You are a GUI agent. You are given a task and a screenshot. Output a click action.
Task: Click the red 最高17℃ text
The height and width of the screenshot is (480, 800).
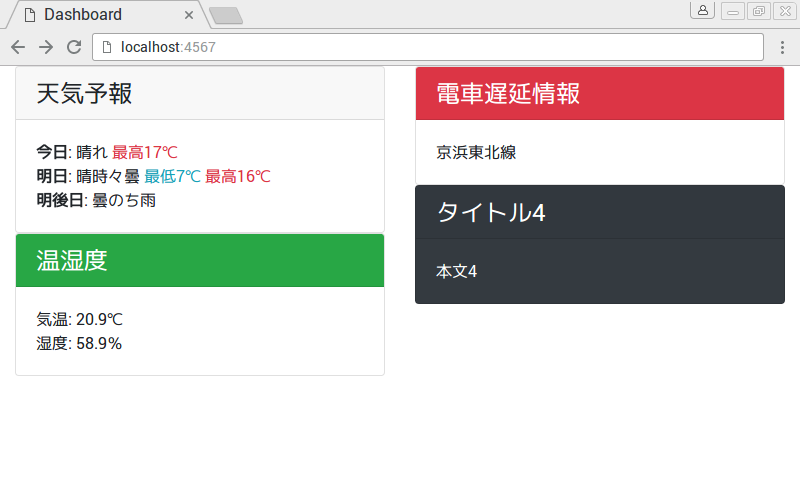[x=145, y=152]
